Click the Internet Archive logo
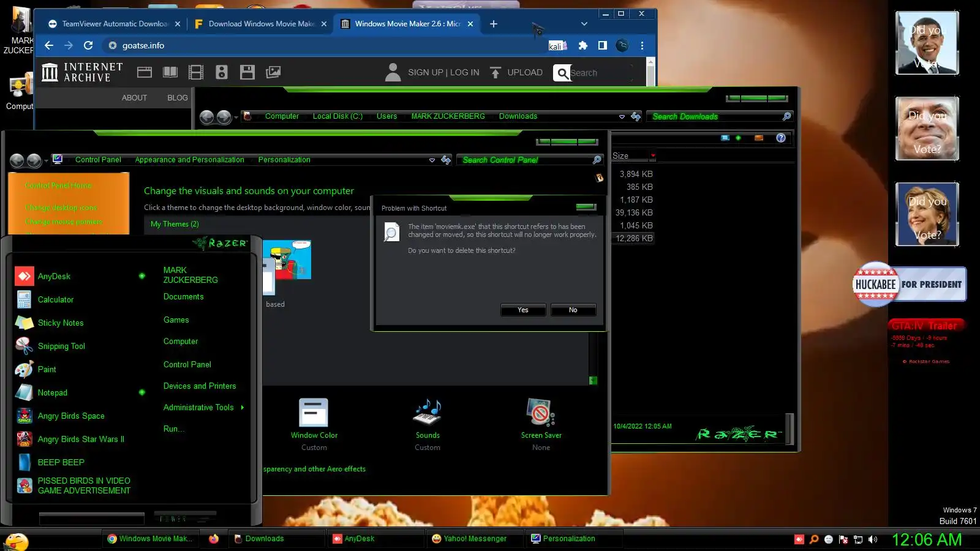980x551 pixels. [82, 72]
